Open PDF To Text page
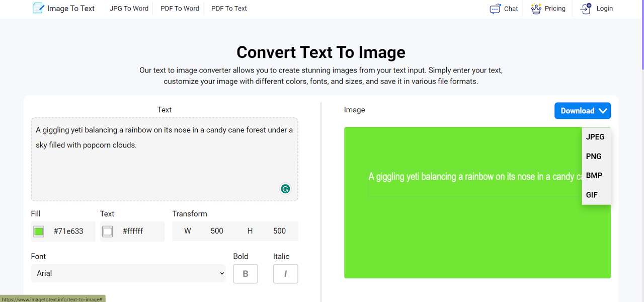This screenshot has height=302, width=644. click(x=229, y=9)
